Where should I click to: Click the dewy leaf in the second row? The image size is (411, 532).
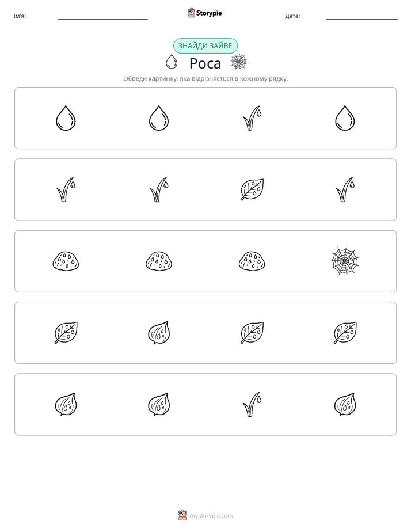click(x=252, y=189)
